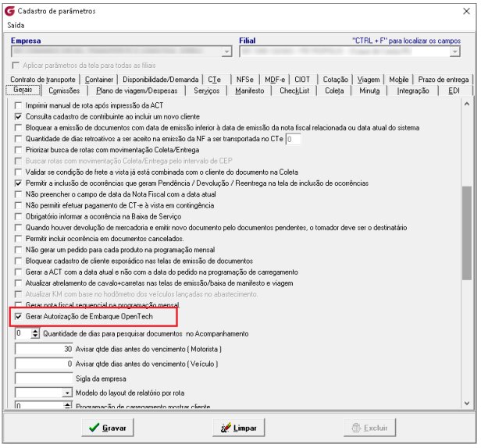Click the Limpar button
Screen dimensions: 481x448
tap(239, 428)
